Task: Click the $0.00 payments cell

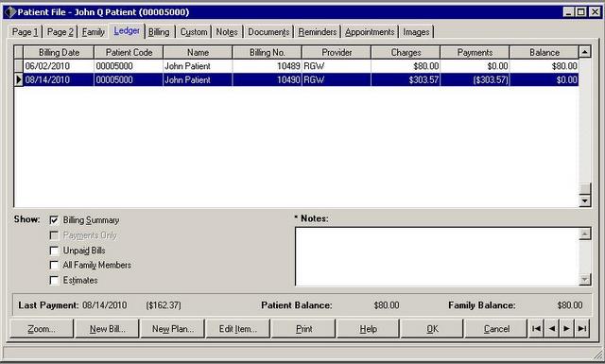Action: pos(475,66)
